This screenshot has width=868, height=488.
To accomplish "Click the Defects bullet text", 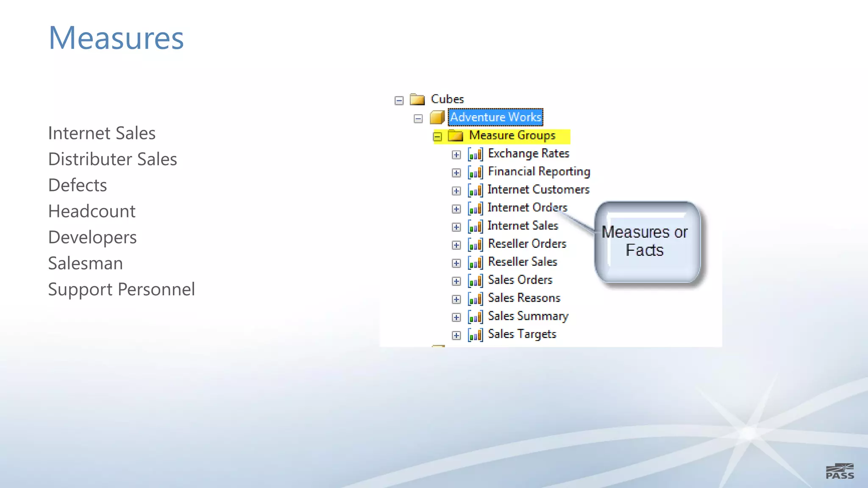I will [77, 185].
